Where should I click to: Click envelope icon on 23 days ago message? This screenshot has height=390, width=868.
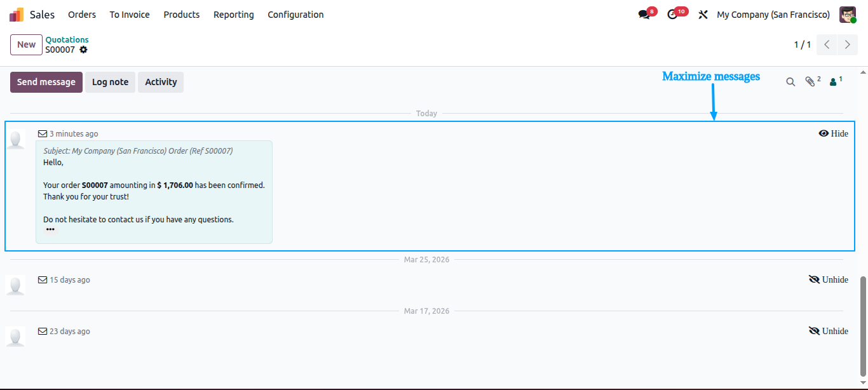click(43, 332)
